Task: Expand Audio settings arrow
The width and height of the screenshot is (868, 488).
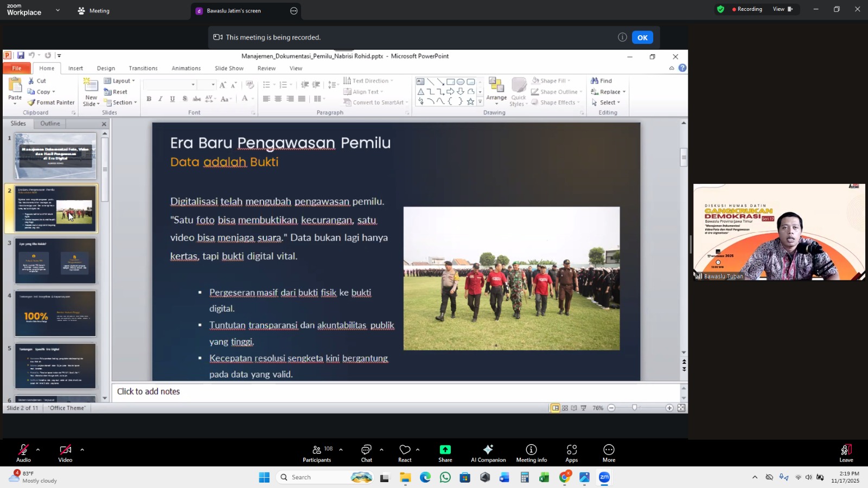Action: 38,450
